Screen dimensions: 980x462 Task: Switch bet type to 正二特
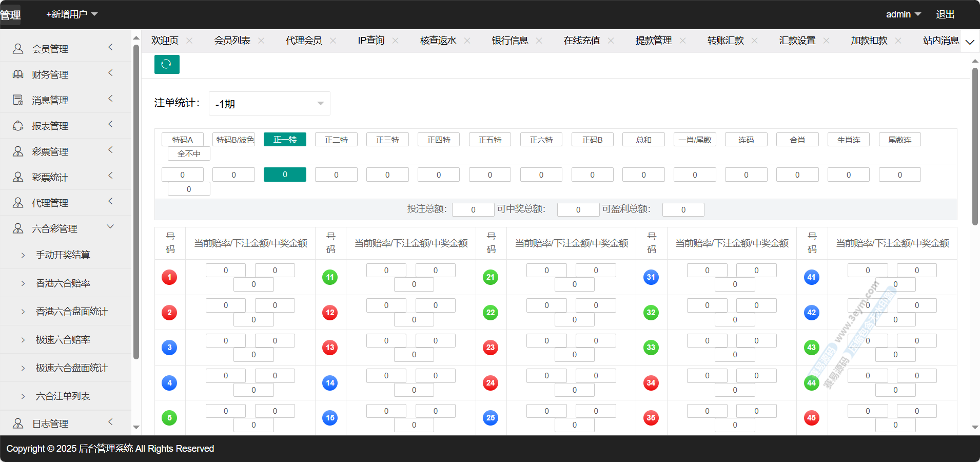[x=336, y=140]
